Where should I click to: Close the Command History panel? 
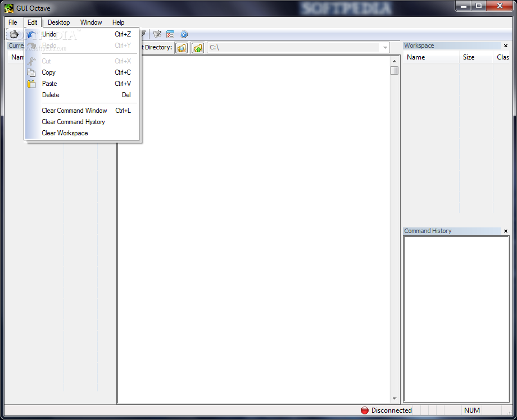[x=506, y=231]
